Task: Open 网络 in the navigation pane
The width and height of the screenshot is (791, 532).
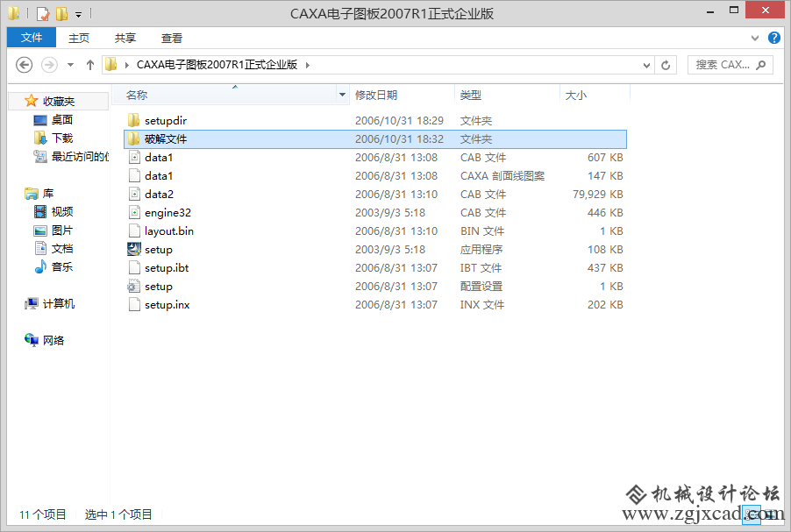Action: point(53,340)
